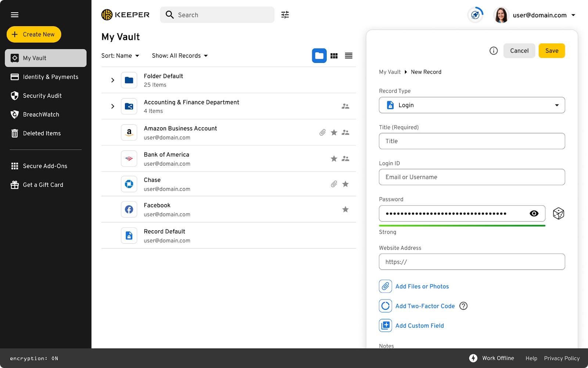This screenshot has height=368, width=588.
Task: Click the Chase record logo
Action: click(129, 184)
